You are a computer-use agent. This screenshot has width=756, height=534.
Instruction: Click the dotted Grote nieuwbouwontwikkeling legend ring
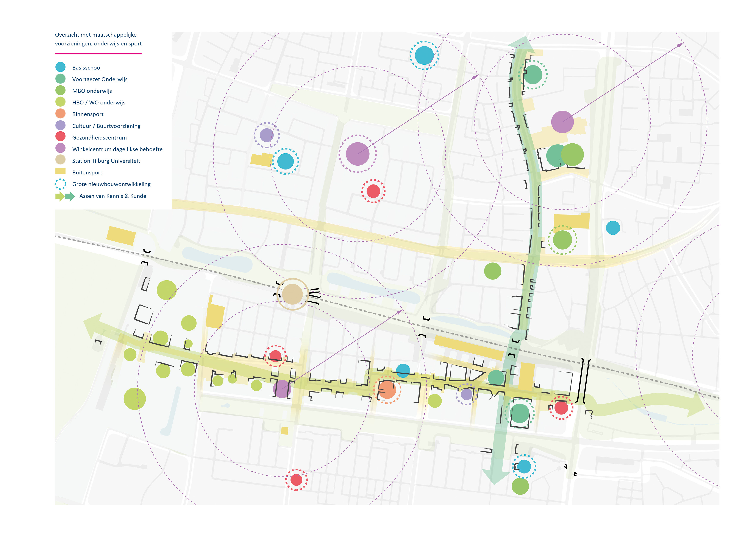click(x=60, y=184)
